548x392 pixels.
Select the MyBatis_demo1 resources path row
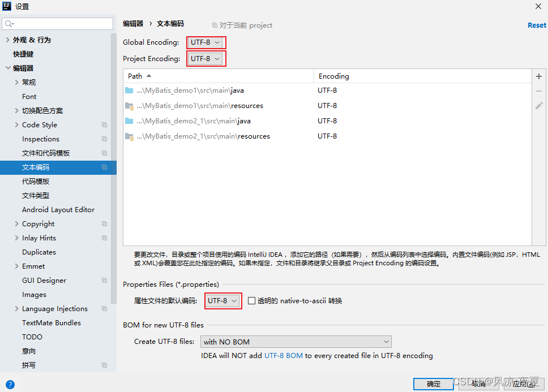coord(327,106)
